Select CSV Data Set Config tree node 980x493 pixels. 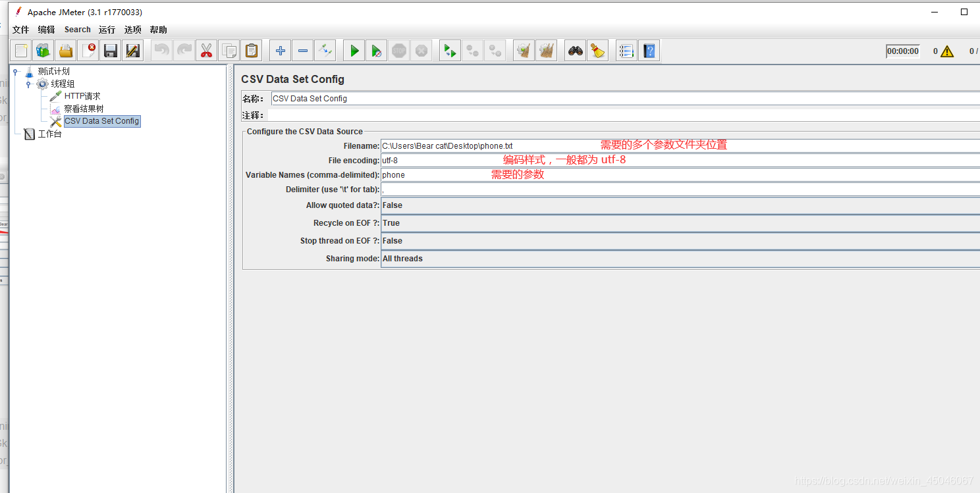pos(101,121)
